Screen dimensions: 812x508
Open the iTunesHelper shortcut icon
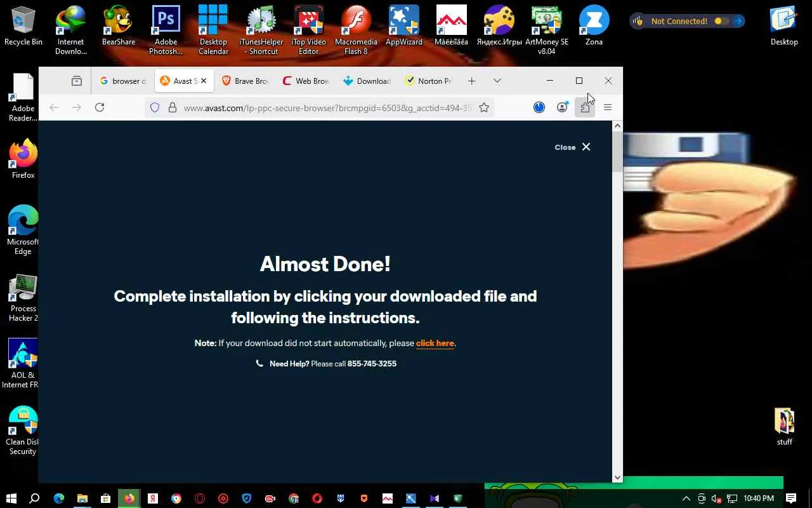[x=261, y=30]
